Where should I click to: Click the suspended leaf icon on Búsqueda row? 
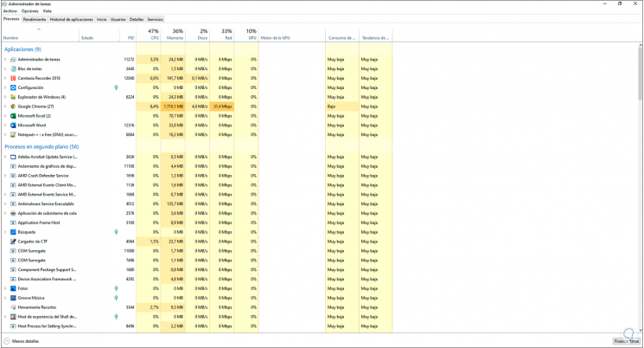tap(116, 232)
